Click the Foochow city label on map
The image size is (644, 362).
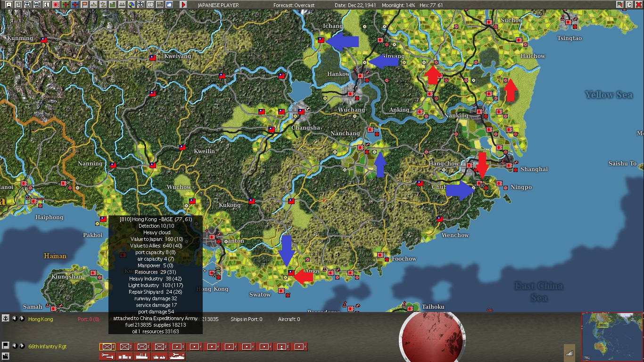point(404,259)
